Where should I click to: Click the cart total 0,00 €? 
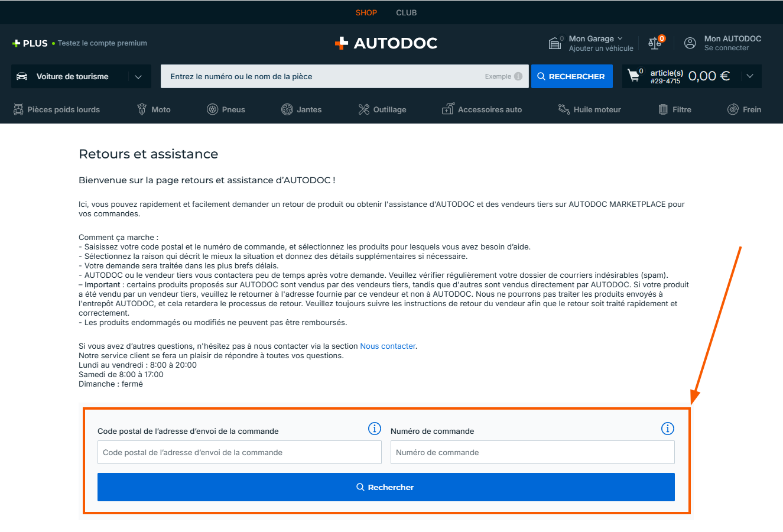709,76
